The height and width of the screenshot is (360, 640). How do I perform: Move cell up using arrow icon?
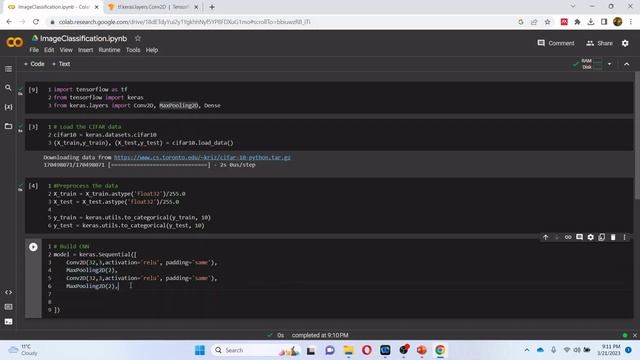(x=545, y=237)
